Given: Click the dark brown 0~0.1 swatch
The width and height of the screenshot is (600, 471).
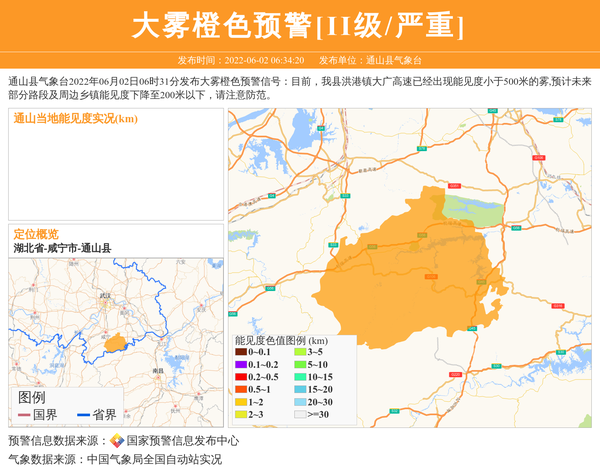Looking at the screenshot, I should pyautogui.click(x=241, y=352).
